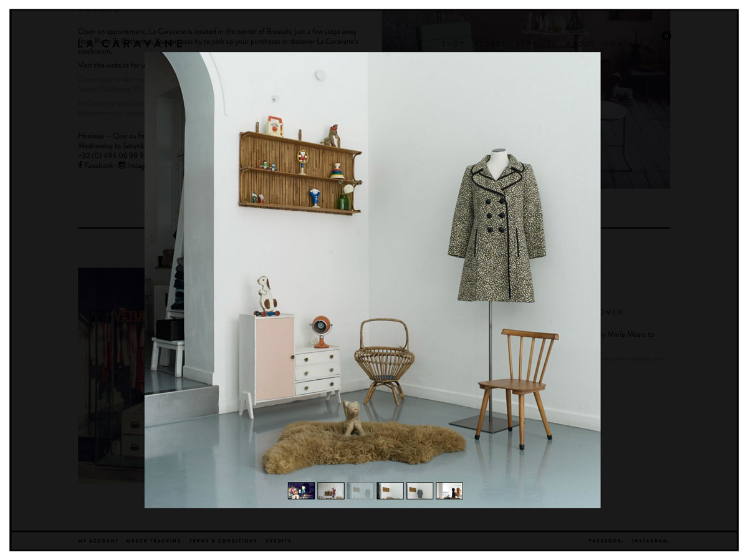This screenshot has height=560, width=748.
Task: Open the SHOP menu item
Action: pyautogui.click(x=453, y=44)
